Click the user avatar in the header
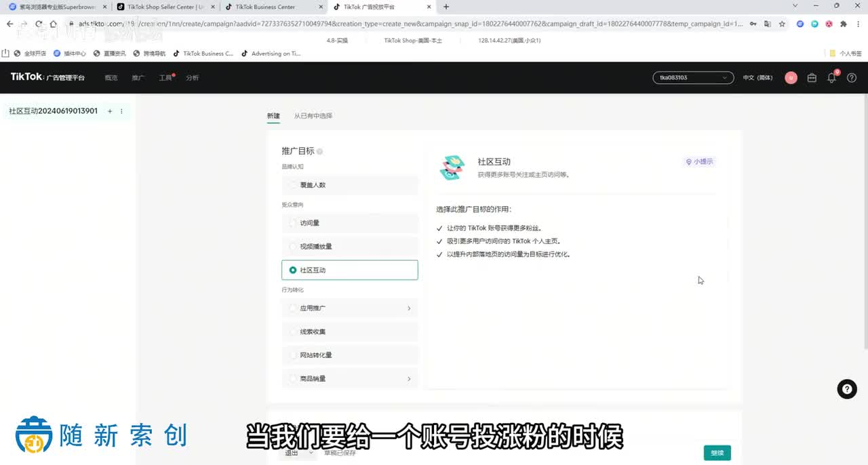Viewport: 868px width, 465px height. 791,78
